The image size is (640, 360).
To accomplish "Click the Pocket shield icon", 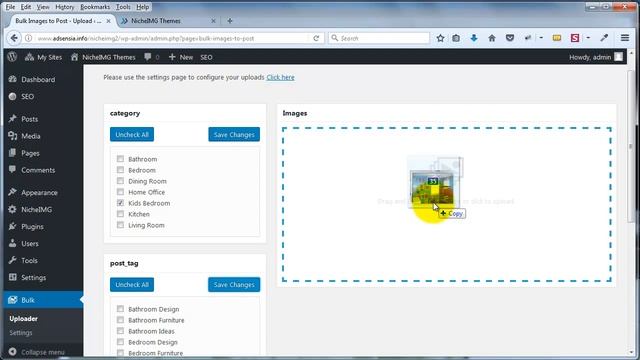I will tap(510, 38).
